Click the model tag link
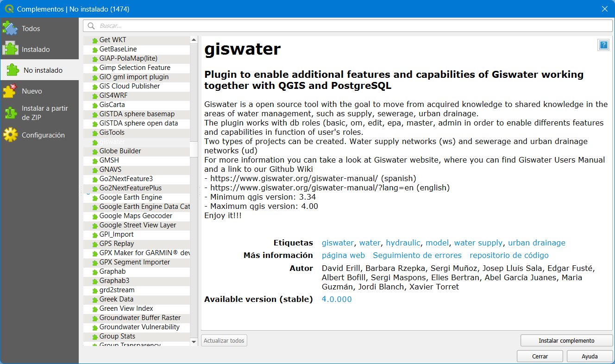This screenshot has height=364, width=615. [437, 243]
